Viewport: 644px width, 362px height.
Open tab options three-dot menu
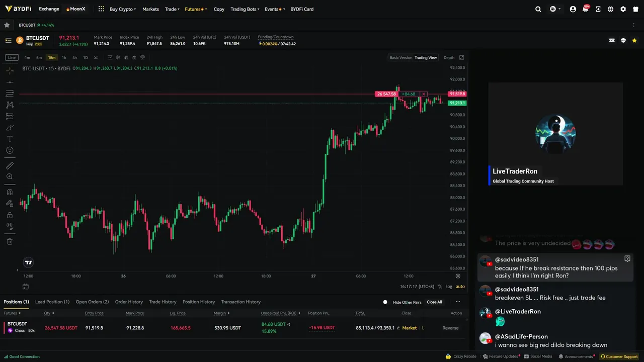pos(634,25)
